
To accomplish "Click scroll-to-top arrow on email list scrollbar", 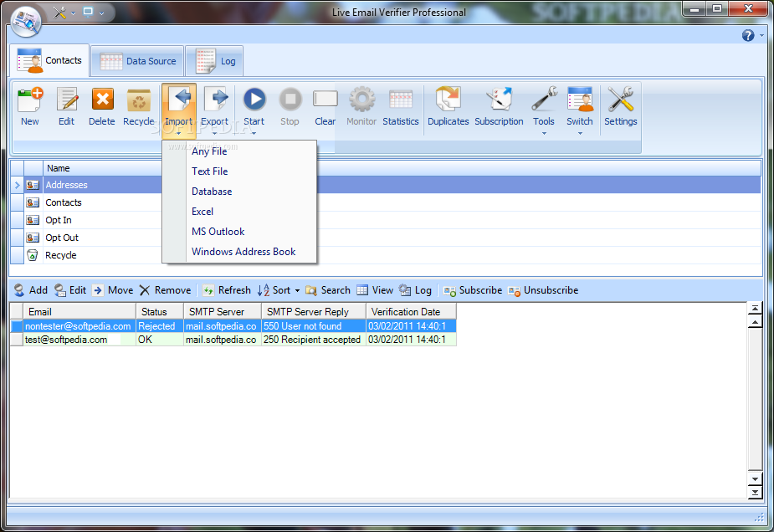I will 756,309.
